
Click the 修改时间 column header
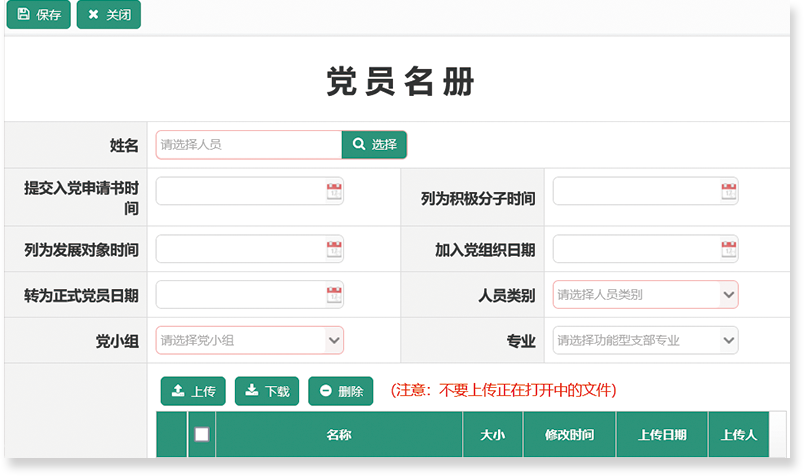[569, 435]
